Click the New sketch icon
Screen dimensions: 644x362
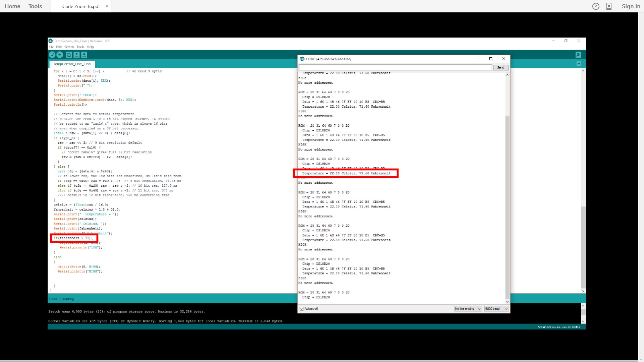point(69,55)
